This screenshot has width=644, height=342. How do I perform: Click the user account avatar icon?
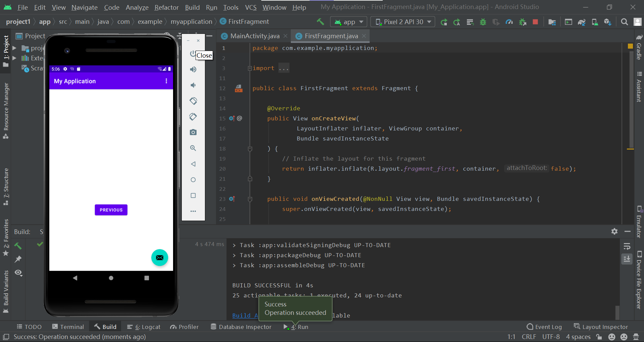click(637, 22)
